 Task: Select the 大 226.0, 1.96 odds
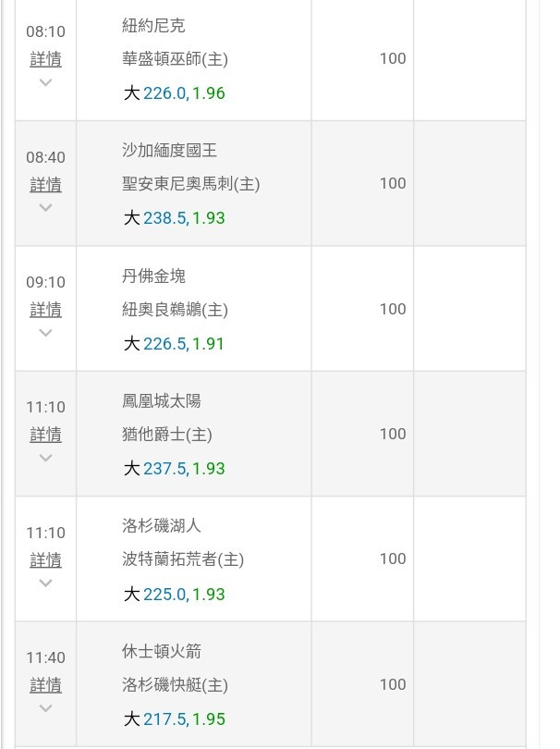[175, 93]
